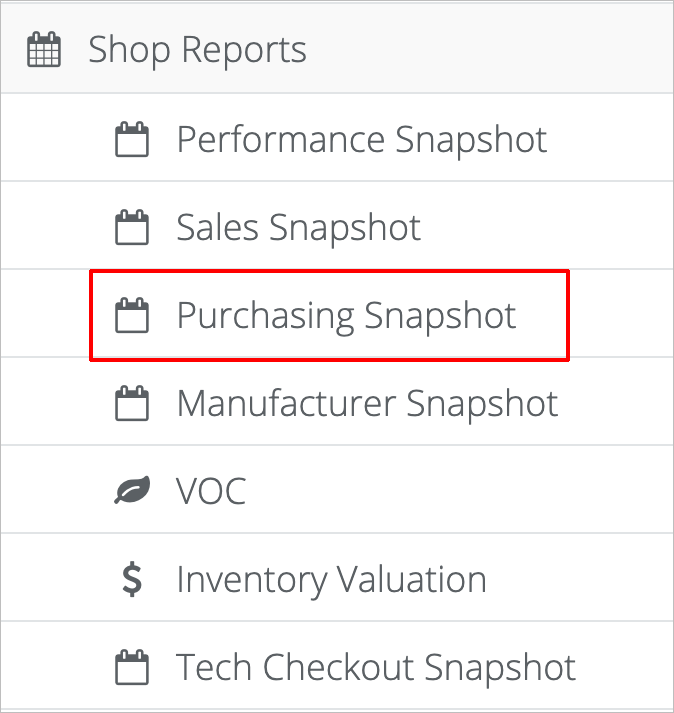Click the calendar icon beside Sales Snapshot
Screen dimensions: 674x713
point(132,227)
